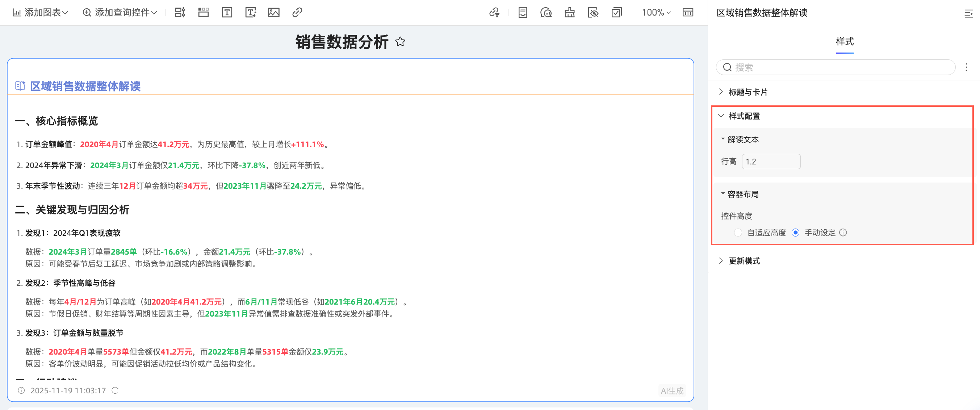Click info icon next to 手动设定
Image resolution: width=980 pixels, height=410 pixels.
coord(843,233)
